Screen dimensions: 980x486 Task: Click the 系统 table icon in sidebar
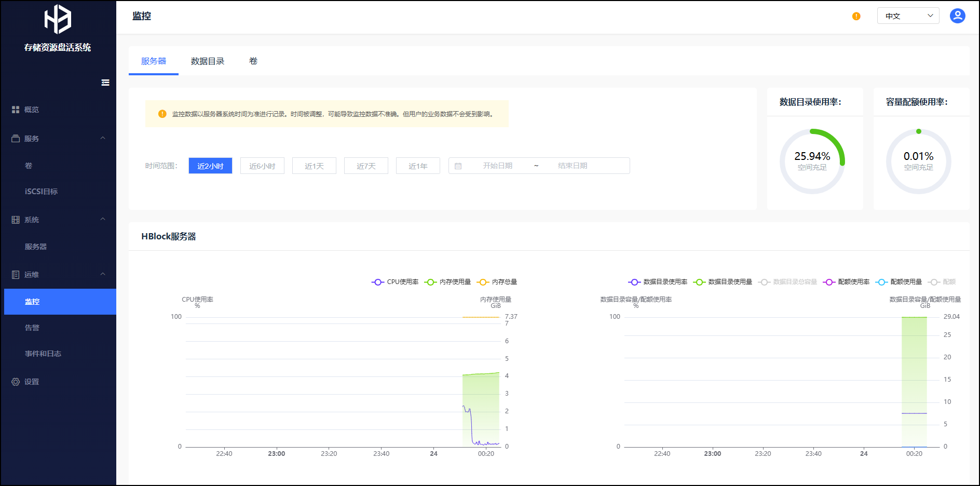[16, 220]
